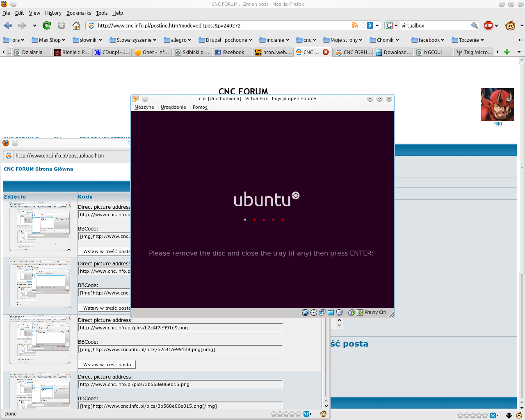This screenshot has height=420, width=525.
Task: Open the Home page icon
Action: [76, 25]
